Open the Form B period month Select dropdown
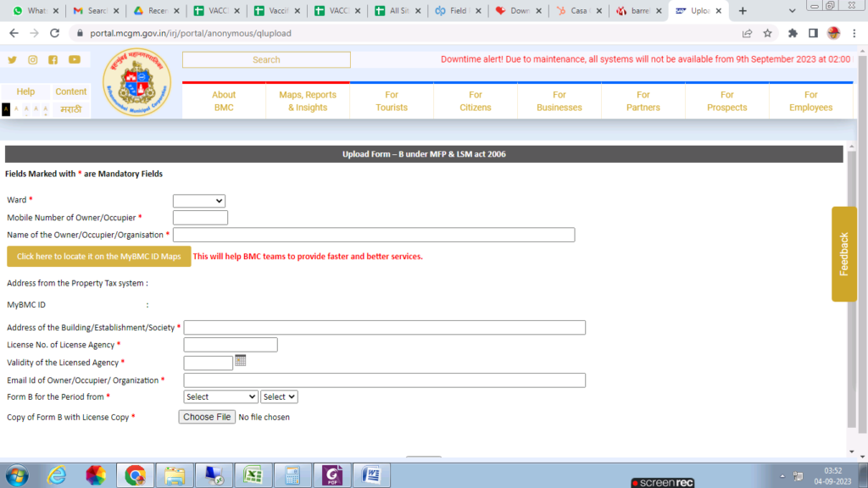This screenshot has width=868, height=488. (220, 396)
